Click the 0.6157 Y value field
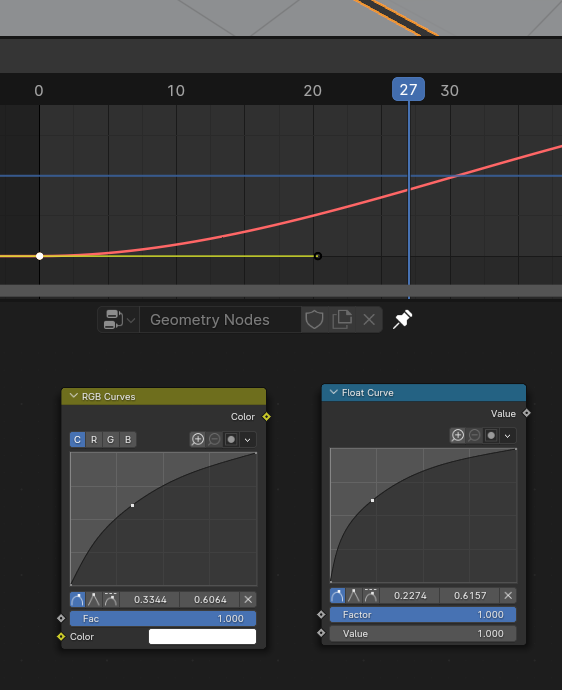Image resolution: width=562 pixels, height=690 pixels. [x=470, y=595]
